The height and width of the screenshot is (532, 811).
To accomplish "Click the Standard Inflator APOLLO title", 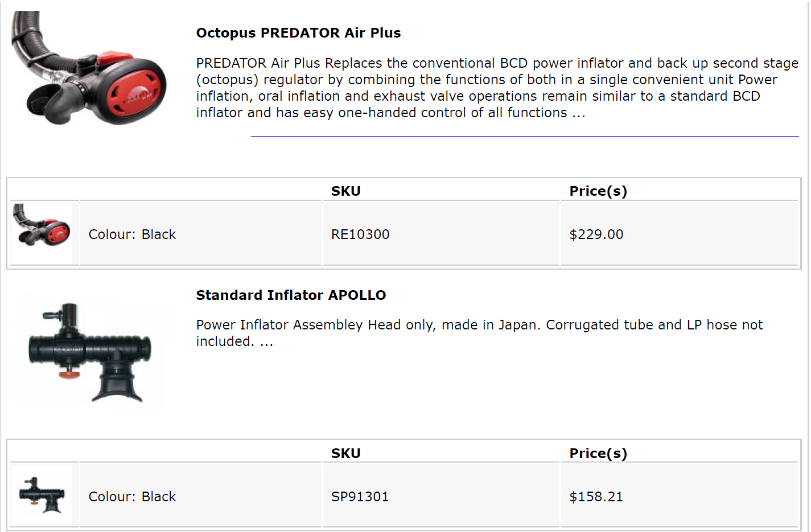I will pos(291,295).
